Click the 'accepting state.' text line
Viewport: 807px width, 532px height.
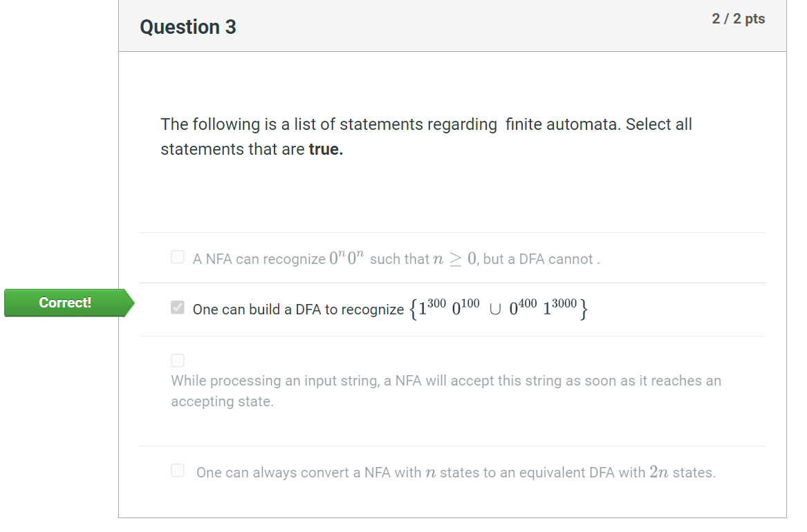(x=223, y=401)
